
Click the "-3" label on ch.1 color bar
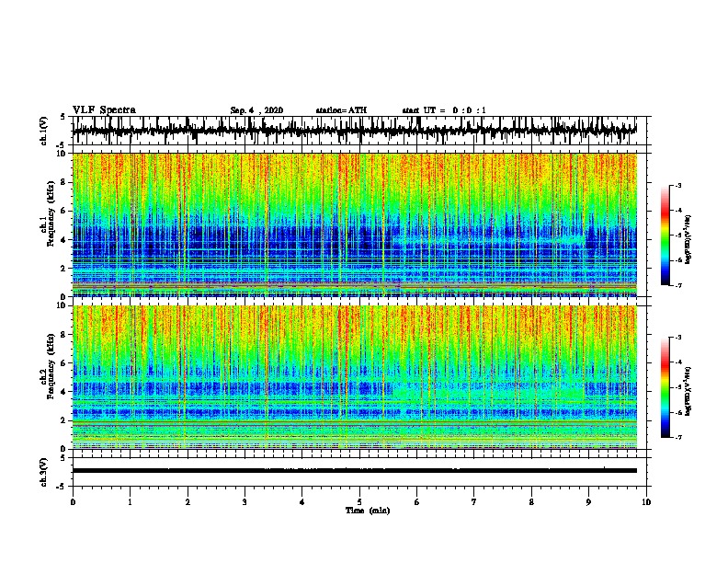pos(678,186)
